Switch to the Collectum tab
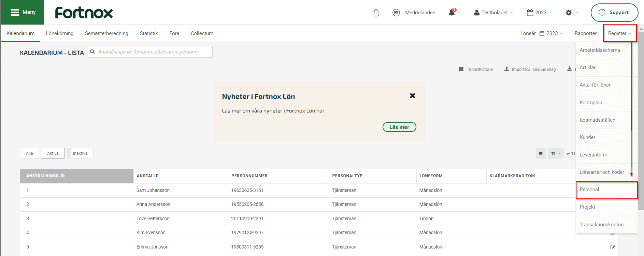This screenshot has height=256, width=644. (202, 33)
